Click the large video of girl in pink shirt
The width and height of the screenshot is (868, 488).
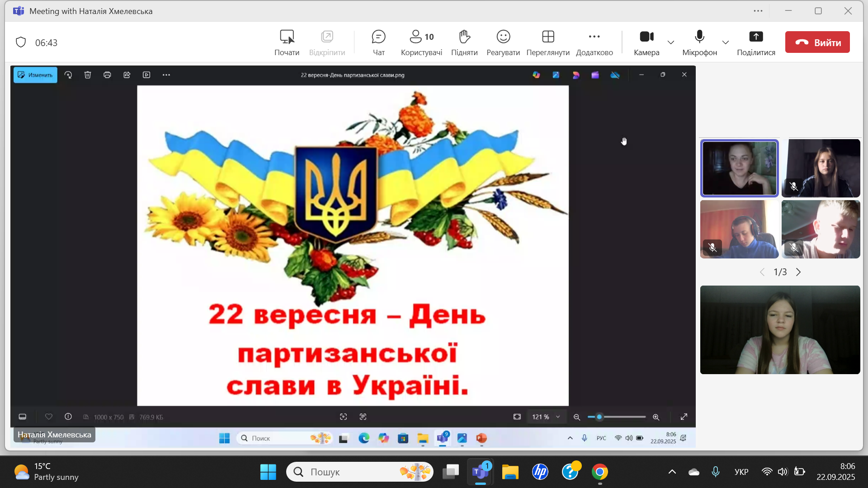pos(780,330)
